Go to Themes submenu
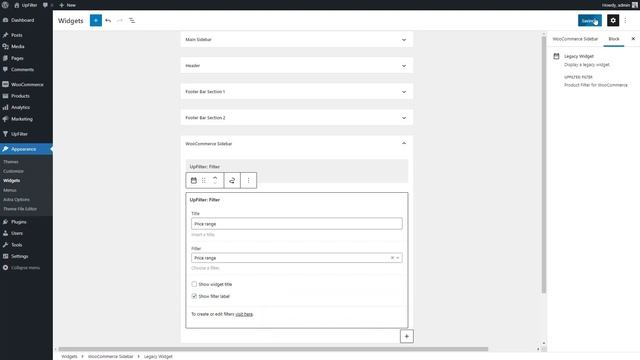 pyautogui.click(x=11, y=162)
